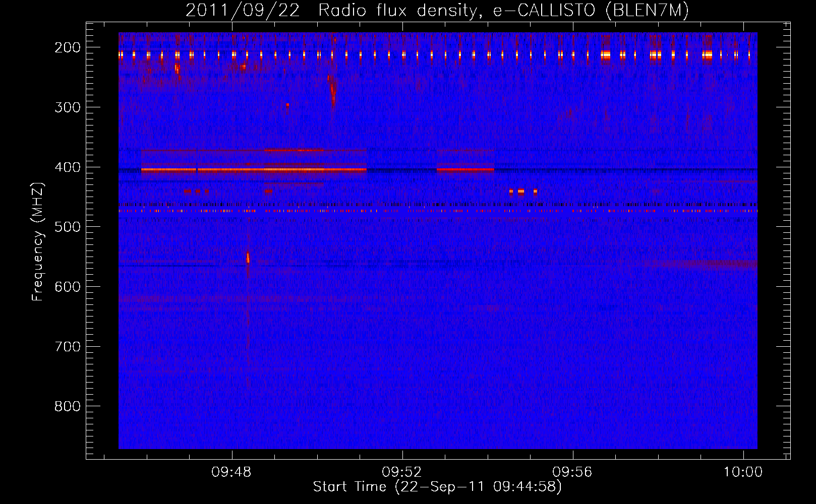Click the 600 frequency tick label
Viewport: 816px width, 504px height.
pyautogui.click(x=67, y=287)
